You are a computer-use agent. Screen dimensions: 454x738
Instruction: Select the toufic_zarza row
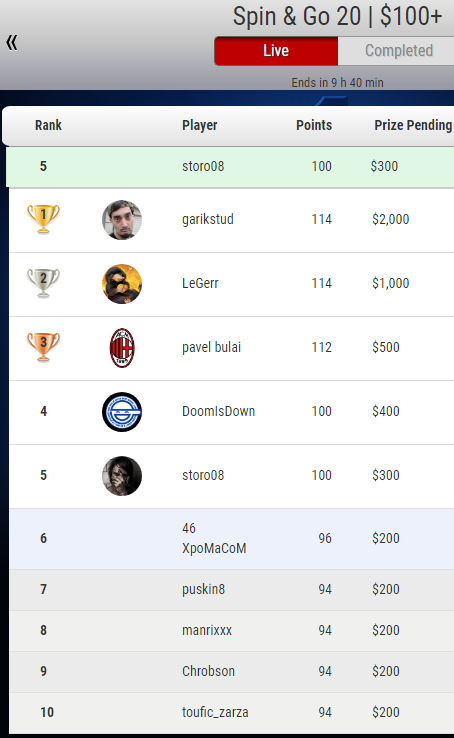(231, 713)
